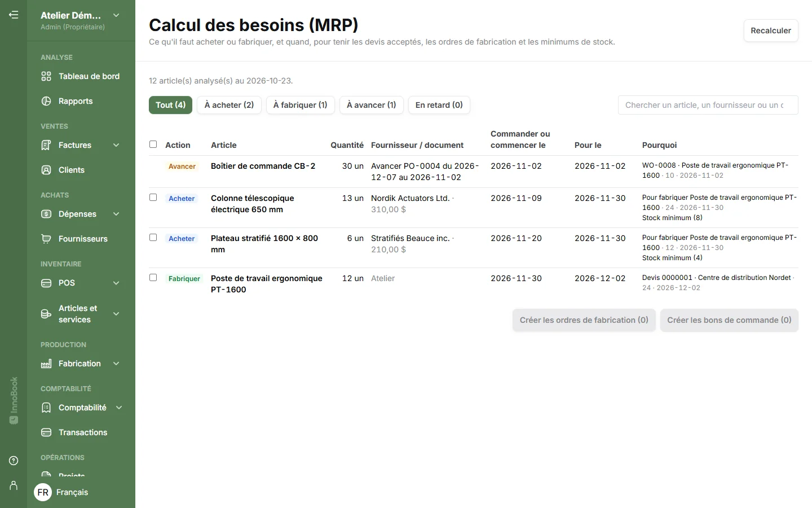View the En retard (0) filter
Image resolution: width=812 pixels, height=508 pixels.
(439, 105)
